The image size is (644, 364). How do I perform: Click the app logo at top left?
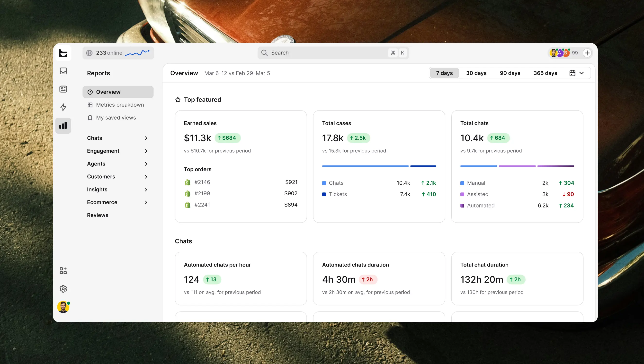(63, 53)
